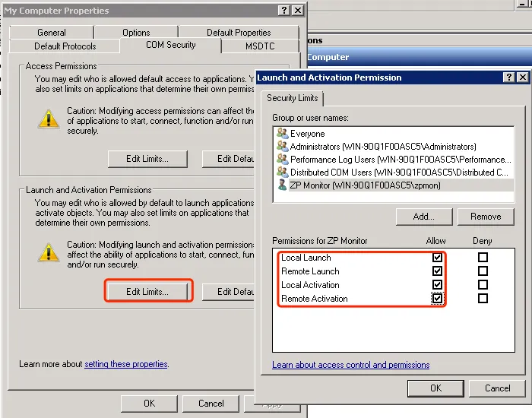532x418 pixels.
Task: Toggle Allow for Remote Activation
Action: coord(437,298)
